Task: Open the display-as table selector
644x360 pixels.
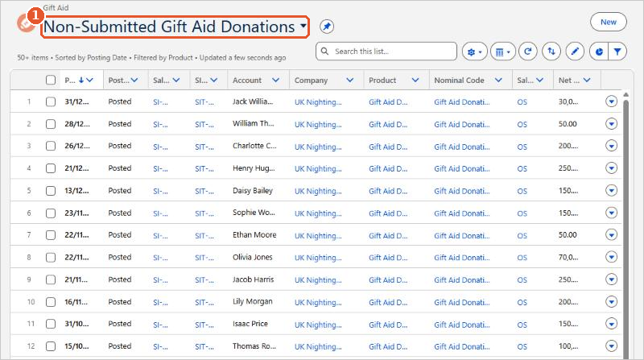Action: 502,52
